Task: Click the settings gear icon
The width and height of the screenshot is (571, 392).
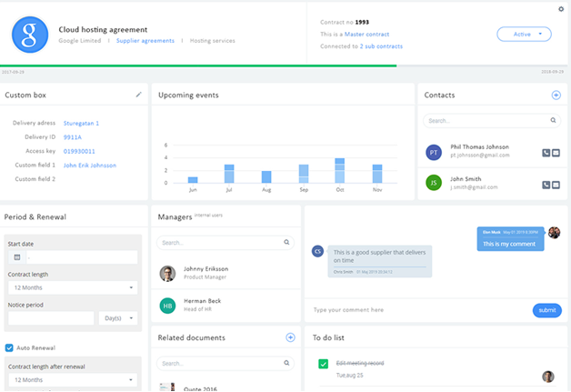Action: click(561, 9)
